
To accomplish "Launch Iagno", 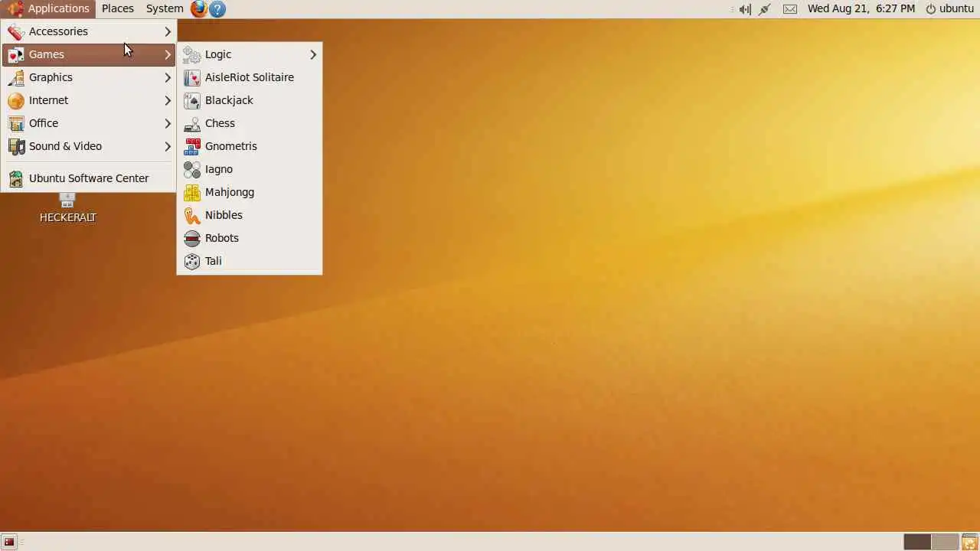I will (x=250, y=169).
